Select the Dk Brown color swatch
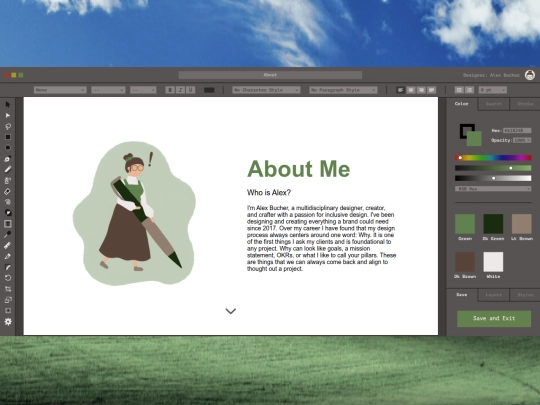This screenshot has height=405, width=540. (x=465, y=262)
